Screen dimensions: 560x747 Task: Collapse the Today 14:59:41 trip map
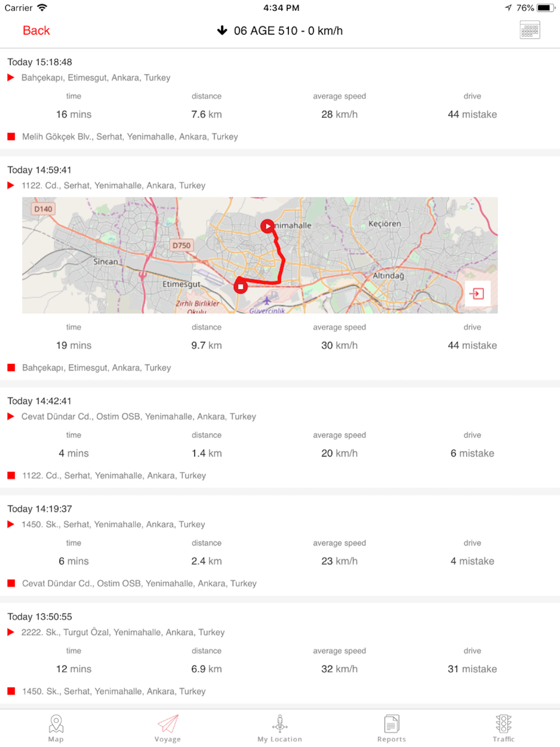pyautogui.click(x=39, y=170)
